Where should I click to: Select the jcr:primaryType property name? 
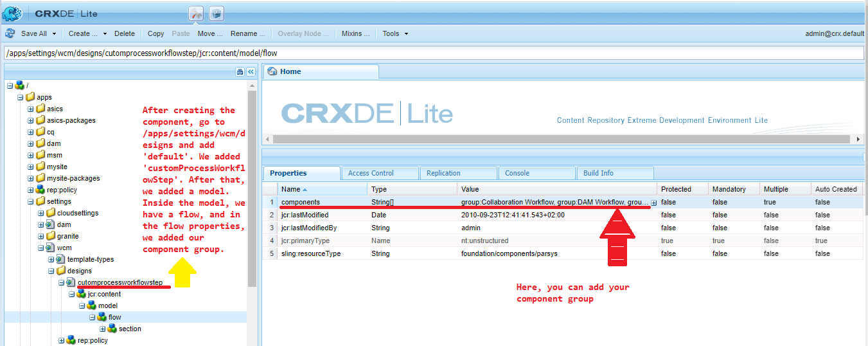(x=305, y=241)
